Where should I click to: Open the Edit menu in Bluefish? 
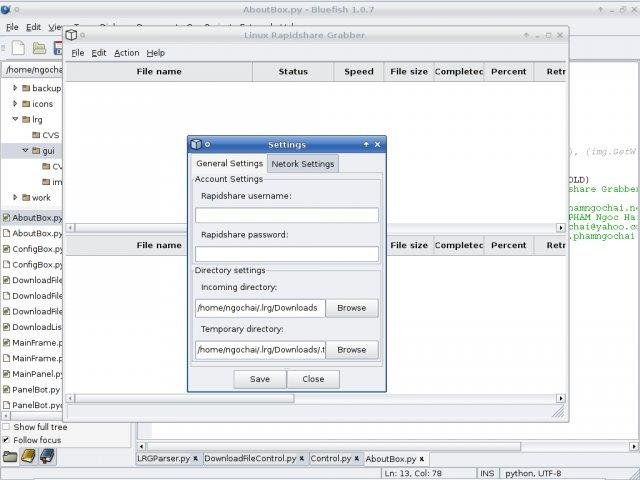33,27
